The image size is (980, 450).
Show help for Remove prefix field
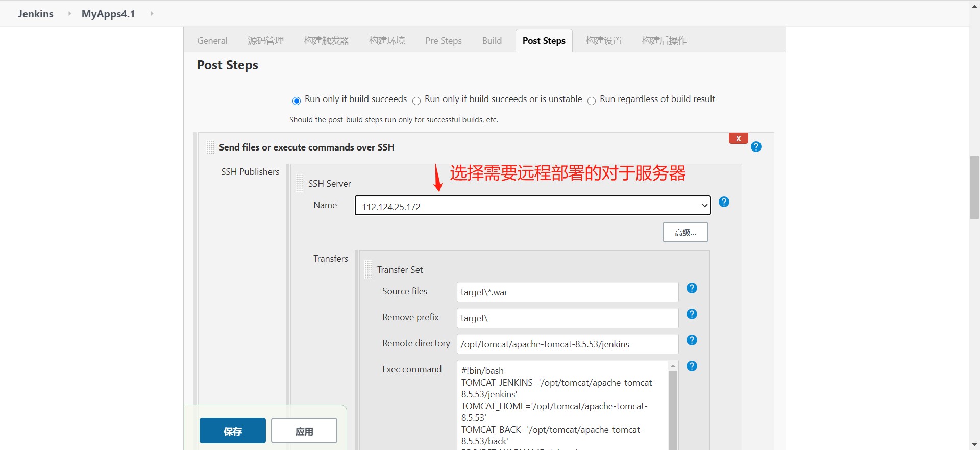[692, 314]
